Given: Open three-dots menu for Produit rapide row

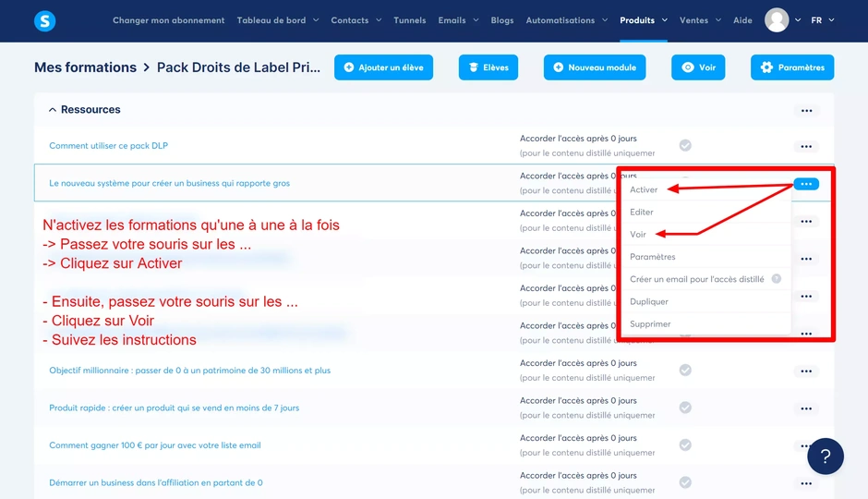Looking at the screenshot, I should coord(806,408).
